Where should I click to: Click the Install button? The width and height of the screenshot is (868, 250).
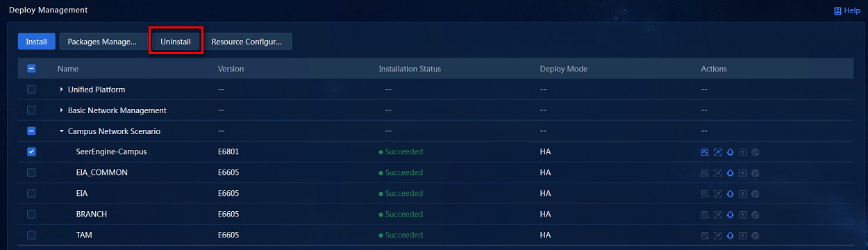[x=36, y=42]
